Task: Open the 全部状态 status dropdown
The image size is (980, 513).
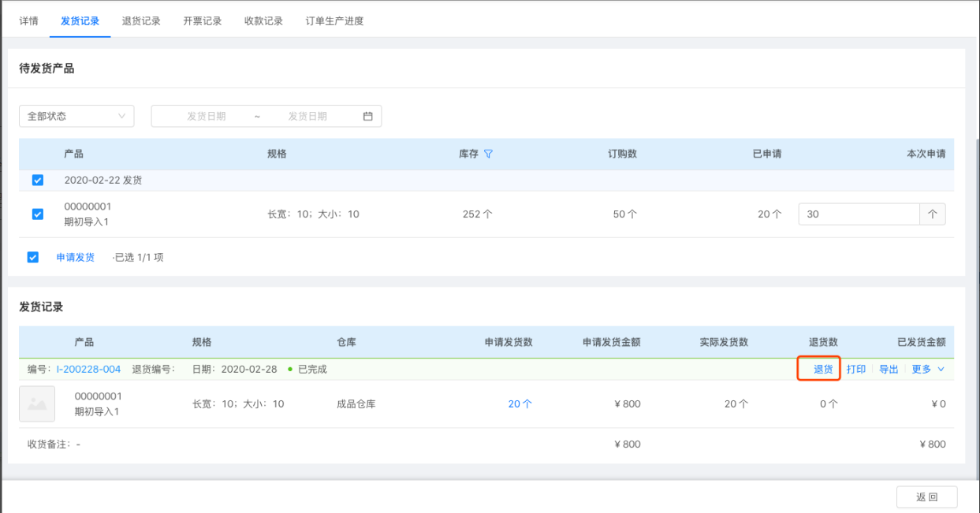Action: click(x=76, y=116)
